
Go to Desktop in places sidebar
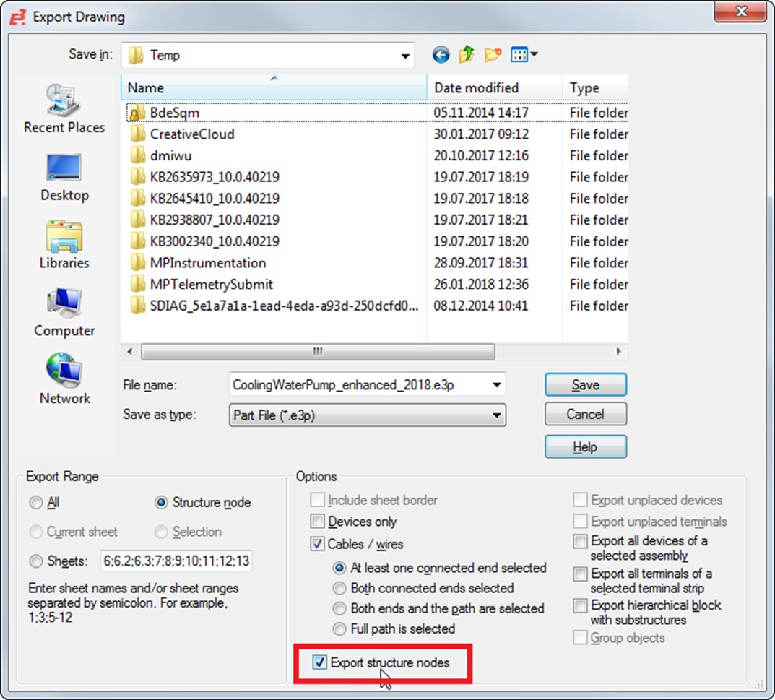[64, 176]
